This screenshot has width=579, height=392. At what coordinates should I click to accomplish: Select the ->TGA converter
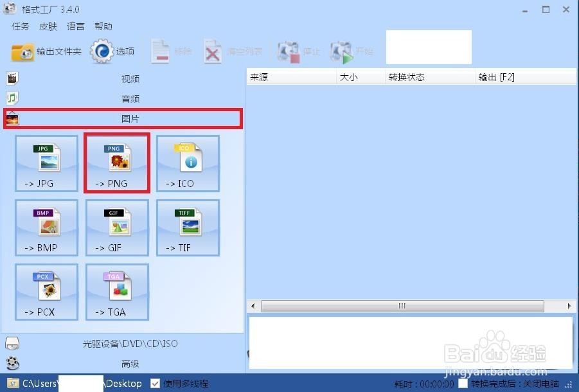click(116, 292)
